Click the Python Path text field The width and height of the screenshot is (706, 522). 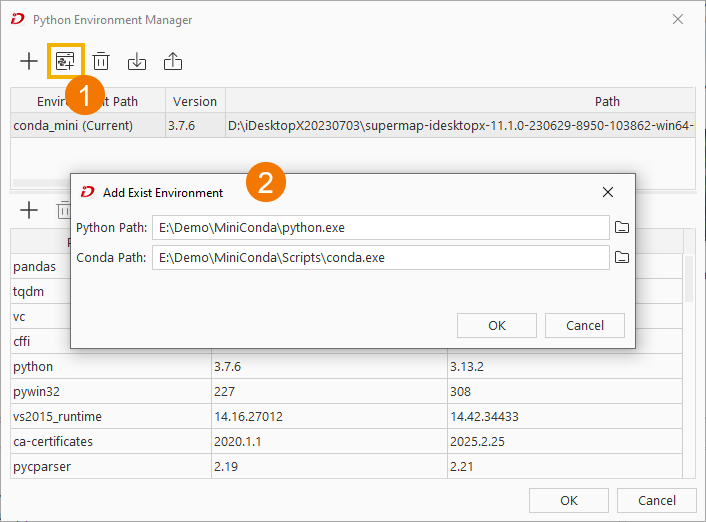pyautogui.click(x=380, y=228)
